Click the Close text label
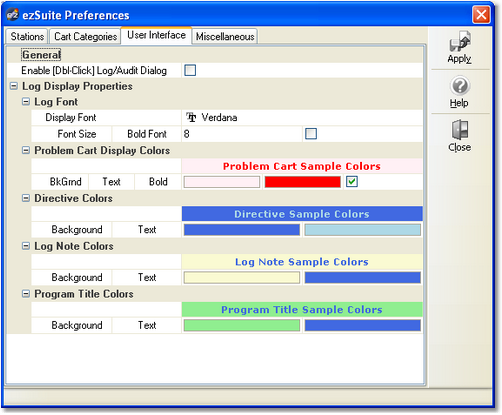The height and width of the screenshot is (415, 502). tap(460, 147)
